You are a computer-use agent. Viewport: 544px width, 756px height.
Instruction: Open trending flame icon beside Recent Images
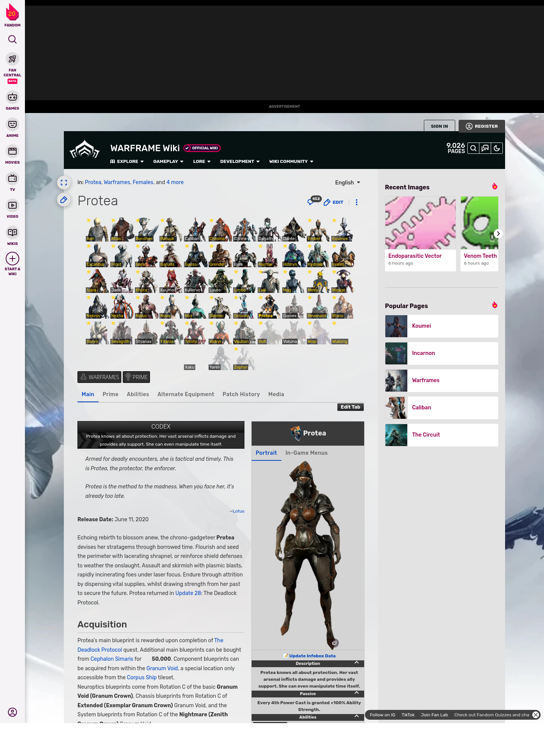(x=495, y=186)
